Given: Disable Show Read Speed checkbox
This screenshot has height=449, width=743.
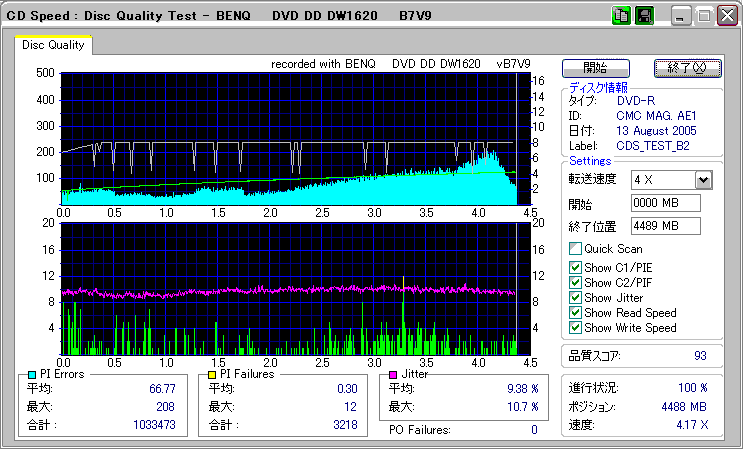Looking at the screenshot, I should [575, 312].
